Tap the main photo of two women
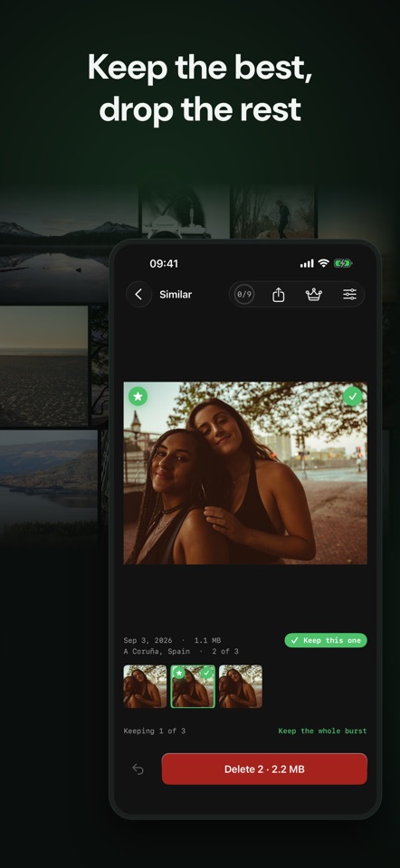 click(245, 473)
